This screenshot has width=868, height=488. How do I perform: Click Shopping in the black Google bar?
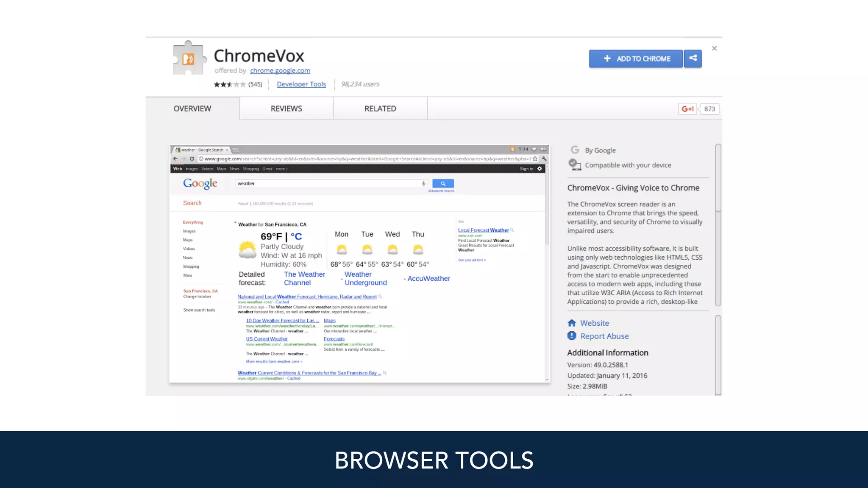pyautogui.click(x=251, y=169)
